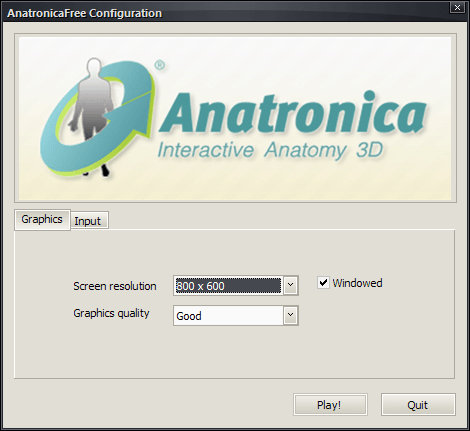Image resolution: width=470 pixels, height=431 pixels.
Task: Select the Graphics tab
Action: (x=42, y=219)
